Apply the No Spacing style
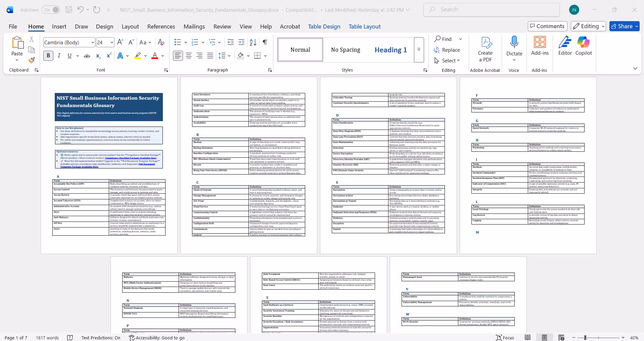This screenshot has width=644, height=341. [x=346, y=50]
